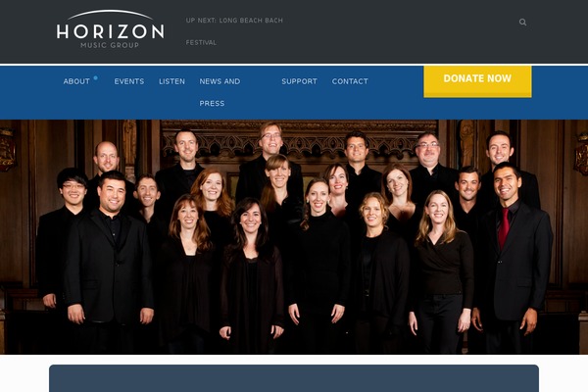Open the Listen navigation item

point(171,81)
